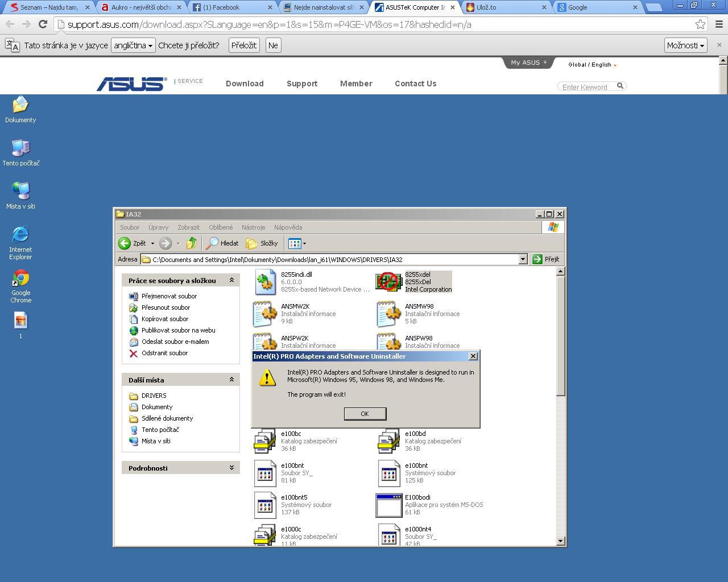Image resolution: width=728 pixels, height=582 pixels.
Task: Open Sdílené dokumenty link in Další místa
Action: [x=167, y=418]
